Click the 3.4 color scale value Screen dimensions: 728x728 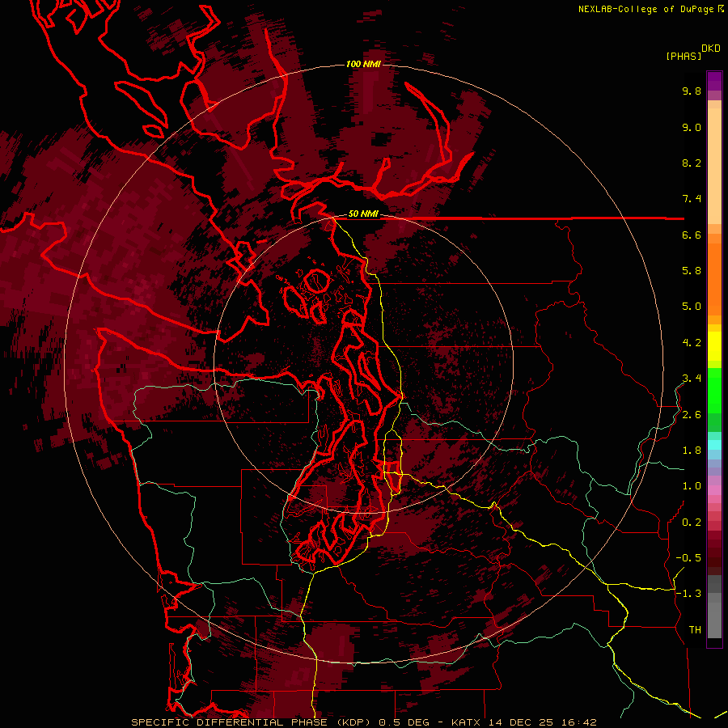pos(692,379)
